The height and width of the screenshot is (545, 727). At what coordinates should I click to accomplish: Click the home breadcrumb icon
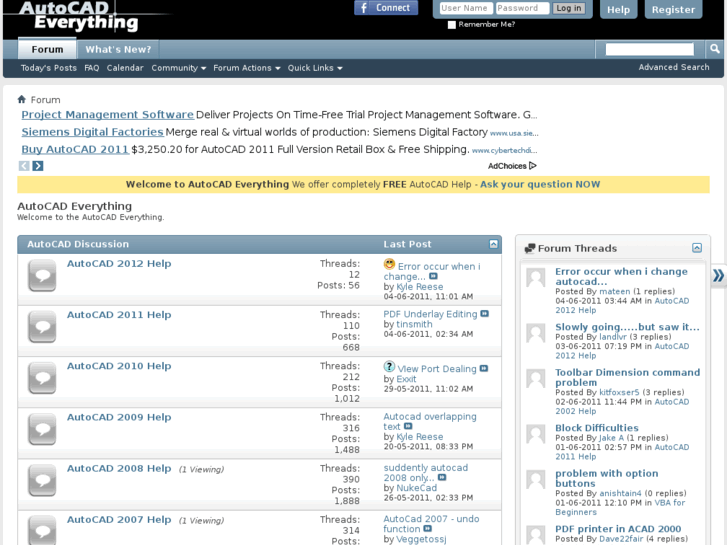click(x=21, y=99)
